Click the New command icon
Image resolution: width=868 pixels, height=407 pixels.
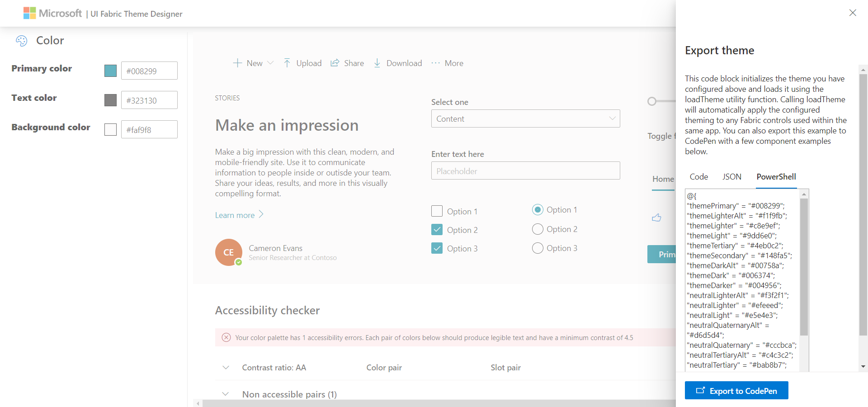pyautogui.click(x=237, y=63)
